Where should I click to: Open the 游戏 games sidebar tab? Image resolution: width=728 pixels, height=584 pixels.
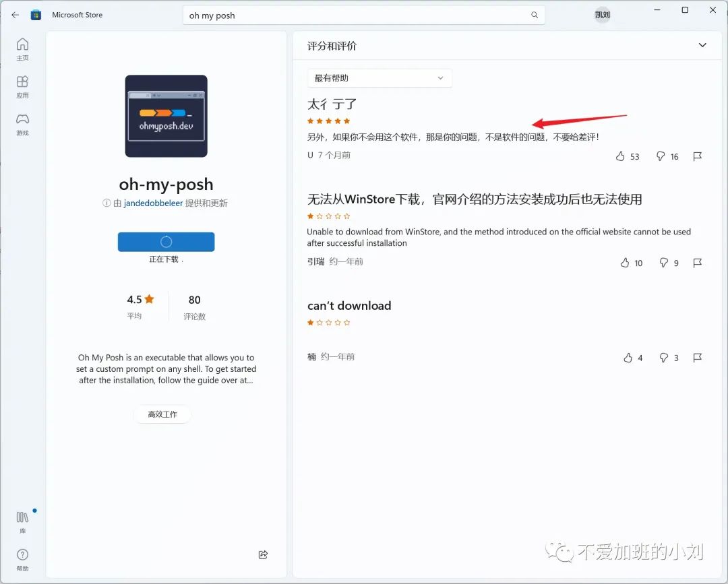click(22, 125)
